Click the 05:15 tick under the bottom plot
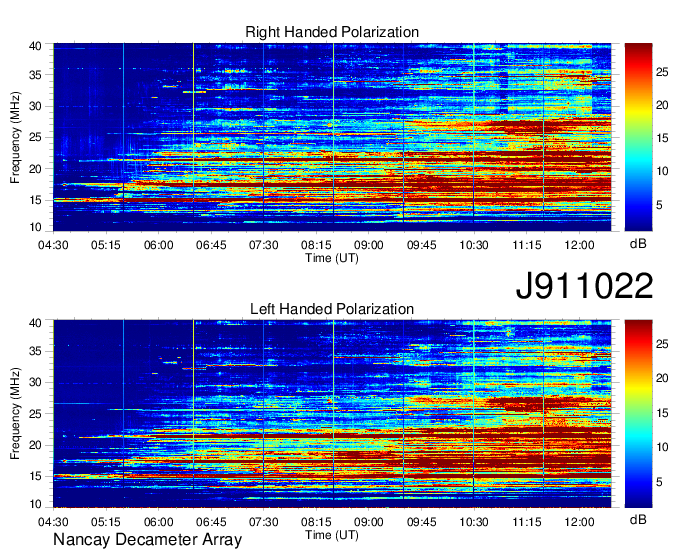 106,522
